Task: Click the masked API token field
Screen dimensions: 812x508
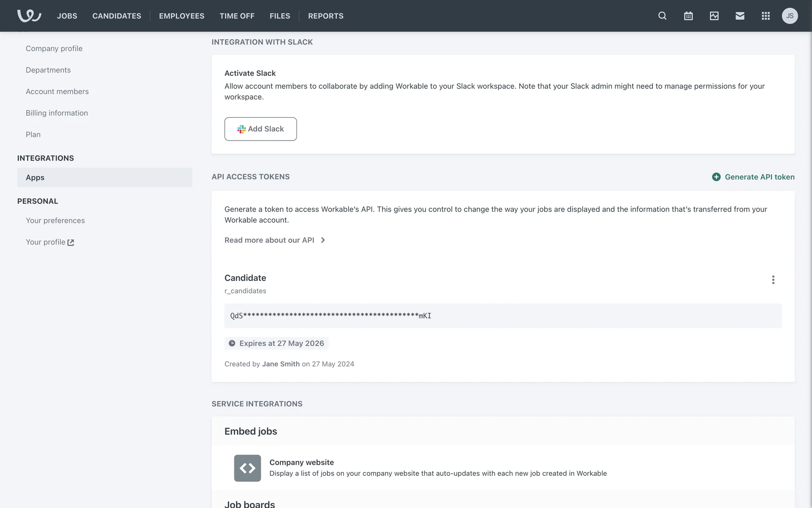Action: coord(502,315)
